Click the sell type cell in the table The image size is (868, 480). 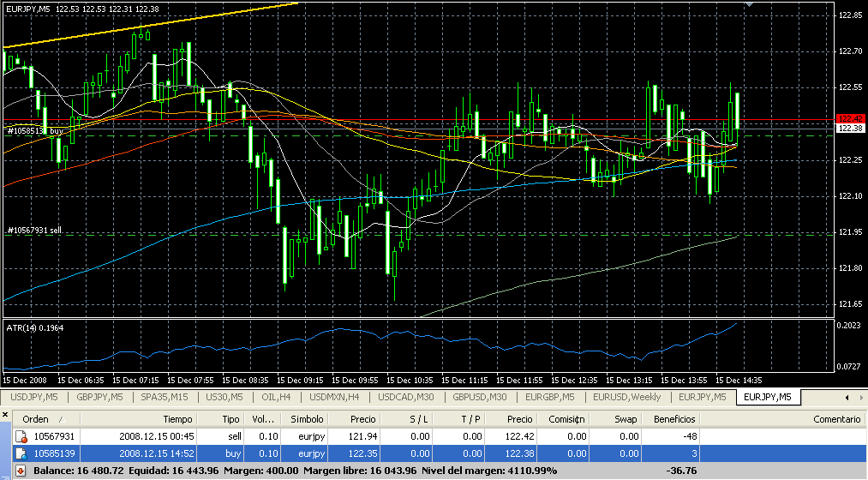(235, 436)
